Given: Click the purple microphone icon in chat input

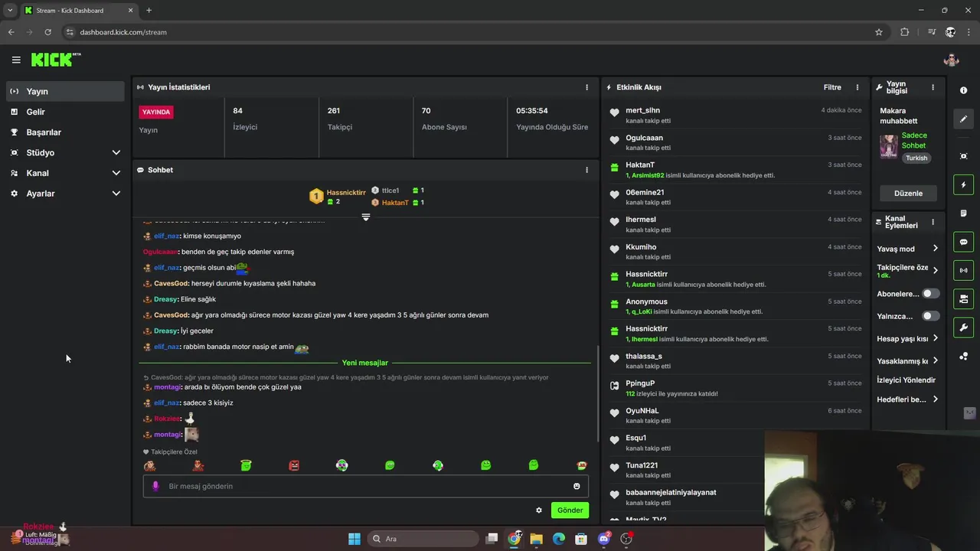Looking at the screenshot, I should tap(155, 486).
